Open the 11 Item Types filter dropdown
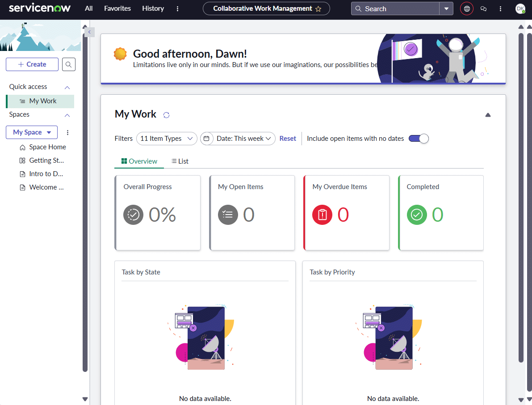The width and height of the screenshot is (532, 405). click(x=167, y=139)
